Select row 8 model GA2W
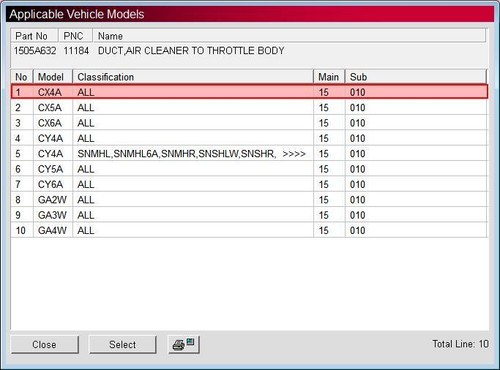The width and height of the screenshot is (500, 370). [249, 199]
